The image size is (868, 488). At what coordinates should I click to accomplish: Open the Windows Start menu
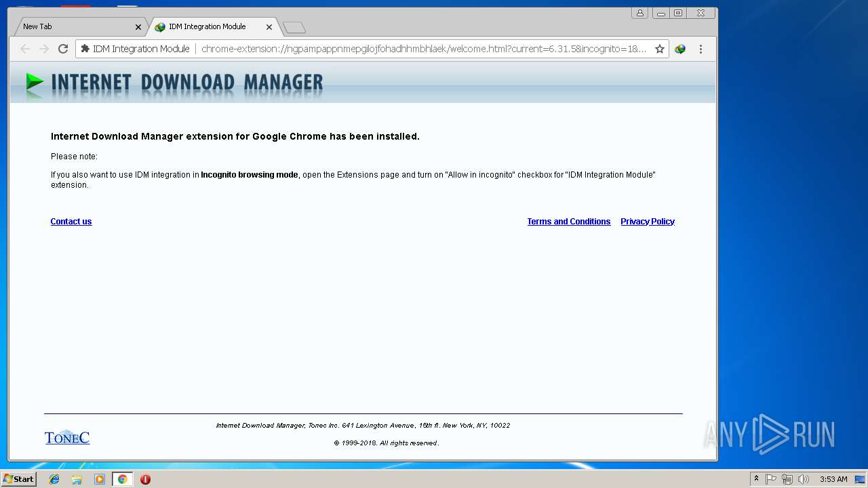click(x=19, y=479)
